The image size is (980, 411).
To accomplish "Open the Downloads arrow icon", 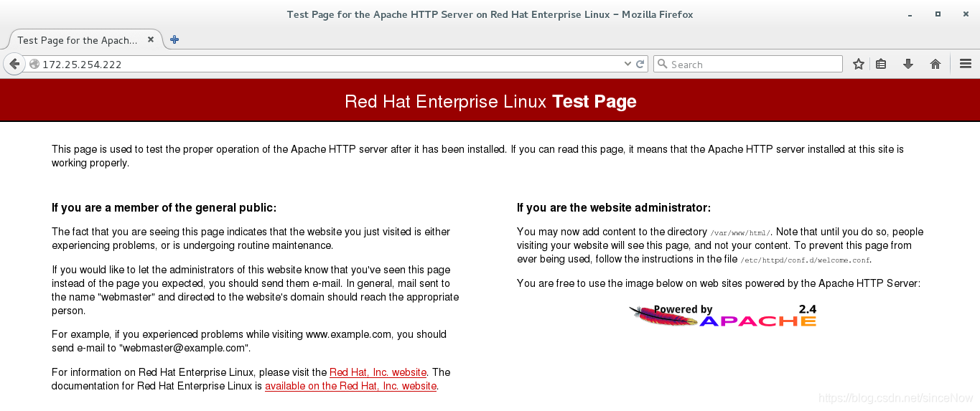I will pos(908,64).
